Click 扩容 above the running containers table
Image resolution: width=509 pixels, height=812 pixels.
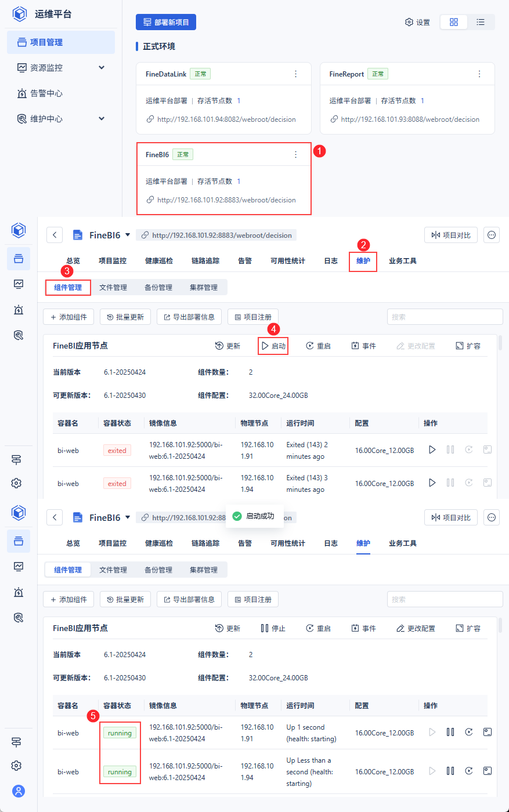(x=468, y=629)
